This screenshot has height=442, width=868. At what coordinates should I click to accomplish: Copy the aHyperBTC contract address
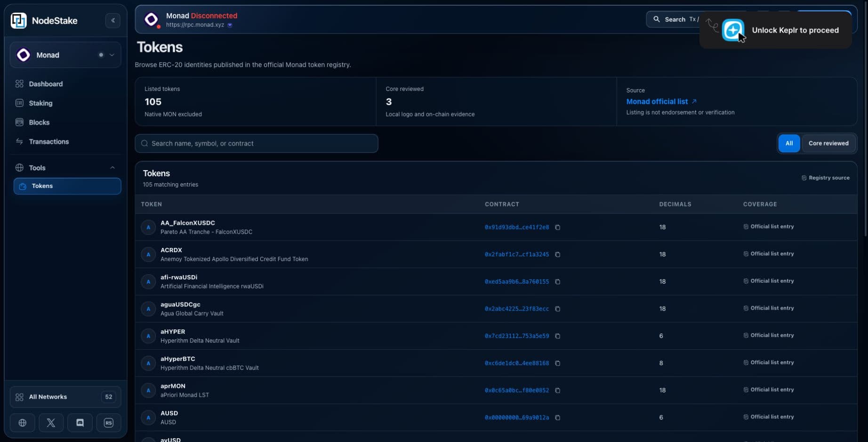point(557,363)
